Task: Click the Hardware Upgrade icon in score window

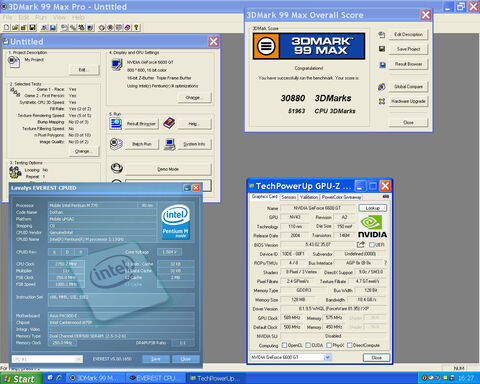Action: [x=382, y=101]
